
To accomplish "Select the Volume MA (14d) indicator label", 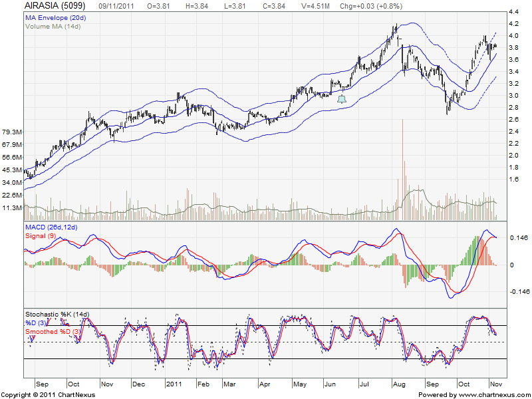I will tap(53, 26).
